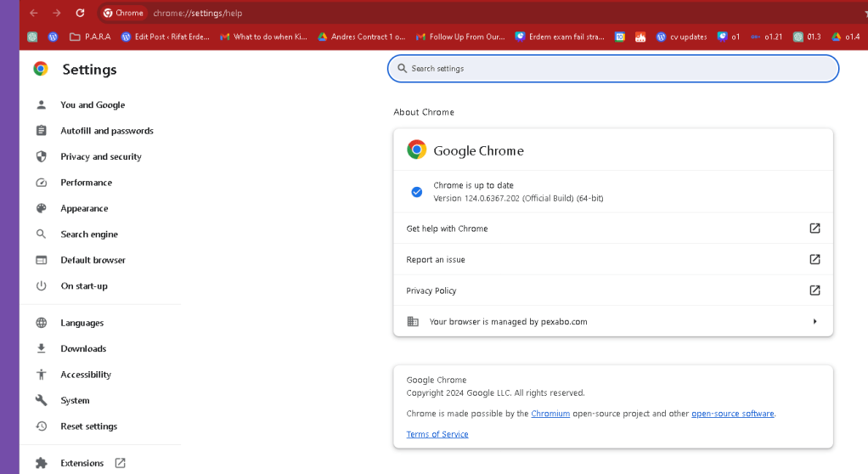
Task: Go back with the browser back arrow
Action: tap(34, 13)
